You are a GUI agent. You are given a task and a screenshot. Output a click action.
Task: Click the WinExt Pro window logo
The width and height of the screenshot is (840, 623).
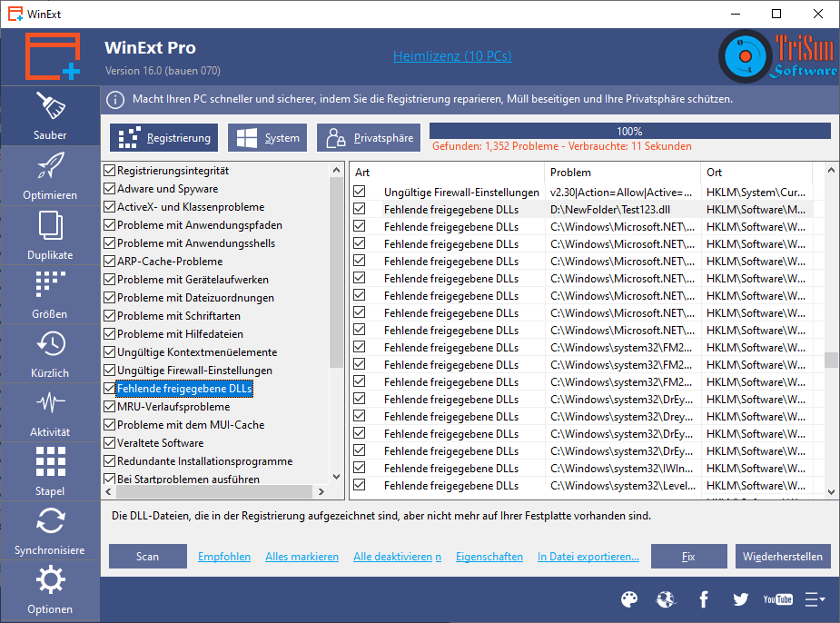tap(53, 56)
